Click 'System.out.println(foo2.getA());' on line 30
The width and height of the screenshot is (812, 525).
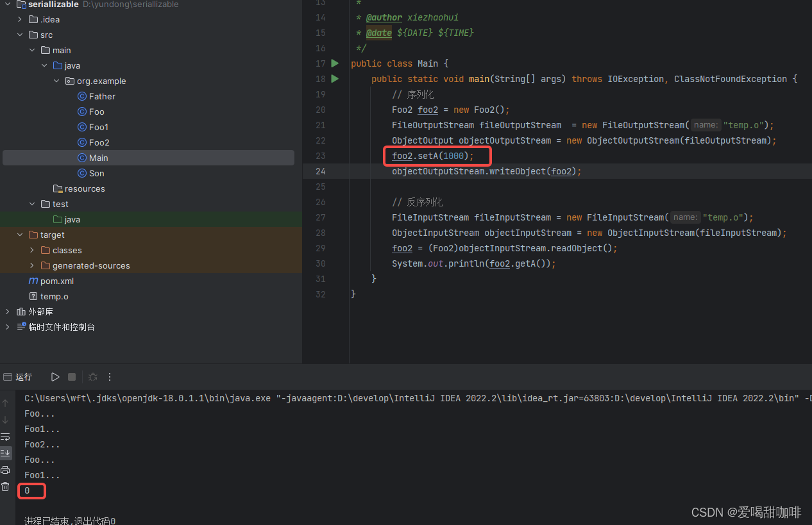(x=474, y=263)
